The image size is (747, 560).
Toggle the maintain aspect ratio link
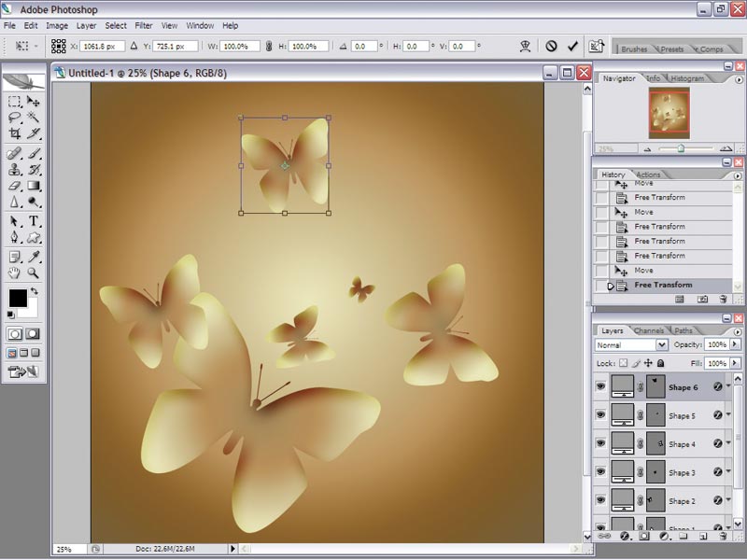269,46
